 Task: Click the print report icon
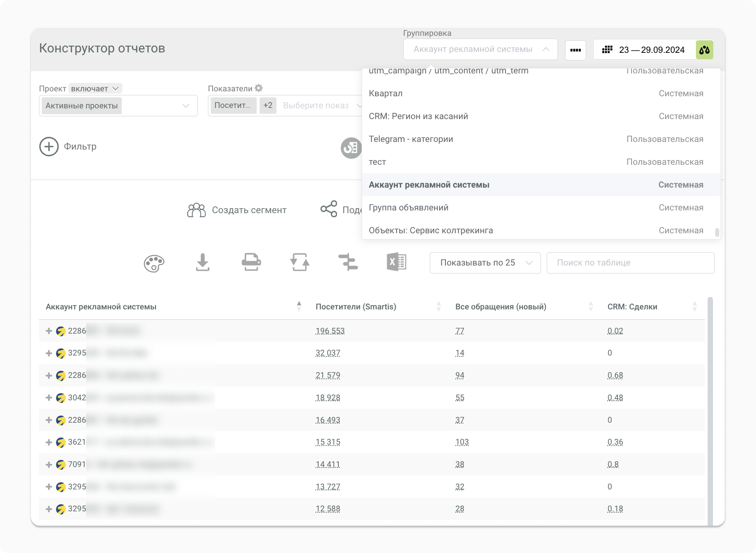coord(251,262)
